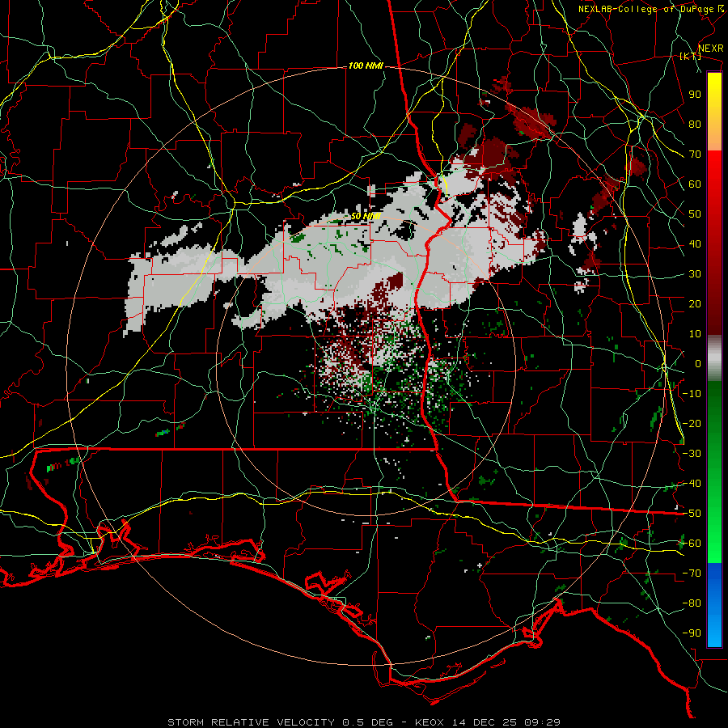The height and width of the screenshot is (728, 728).
Task: Click the positive 60 value on the scale
Action: (x=695, y=184)
